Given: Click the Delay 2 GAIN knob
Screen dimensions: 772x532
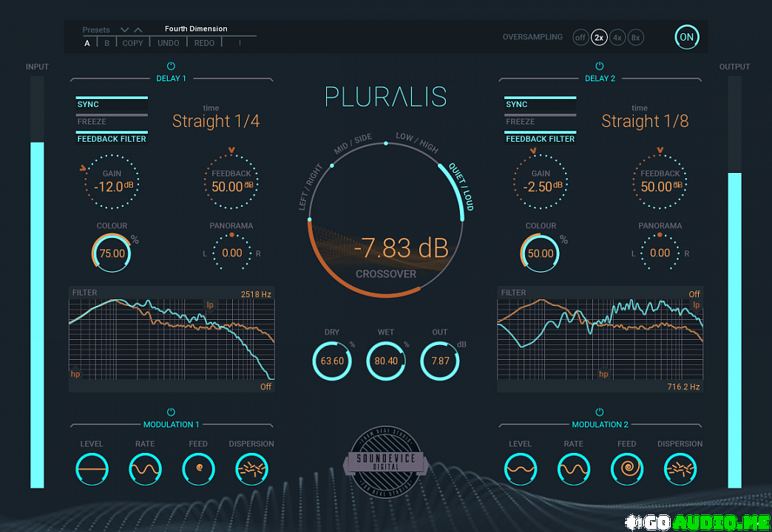Looking at the screenshot, I should click(541, 182).
